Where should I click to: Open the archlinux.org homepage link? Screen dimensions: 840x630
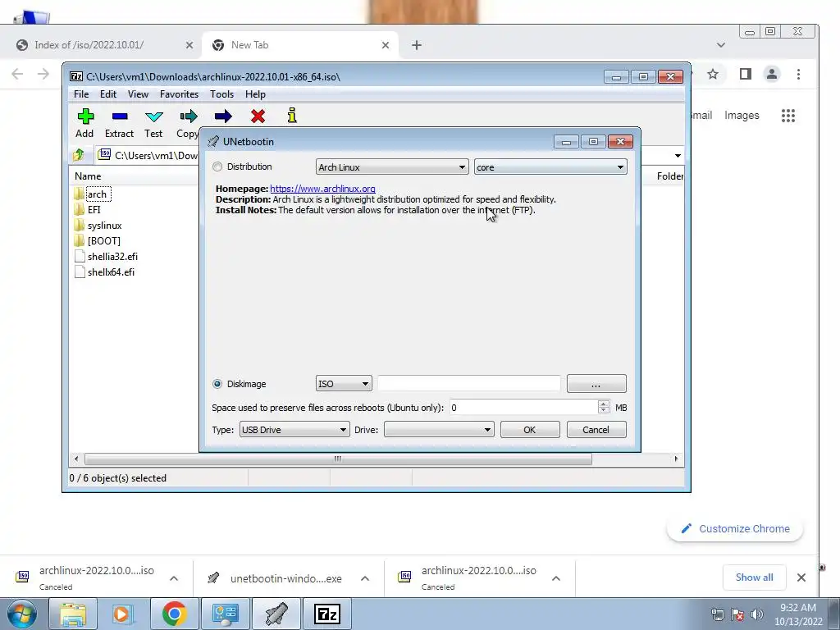322,189
